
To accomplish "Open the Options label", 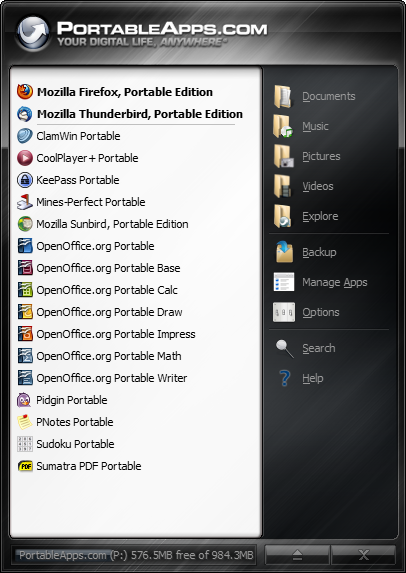I will 320,312.
